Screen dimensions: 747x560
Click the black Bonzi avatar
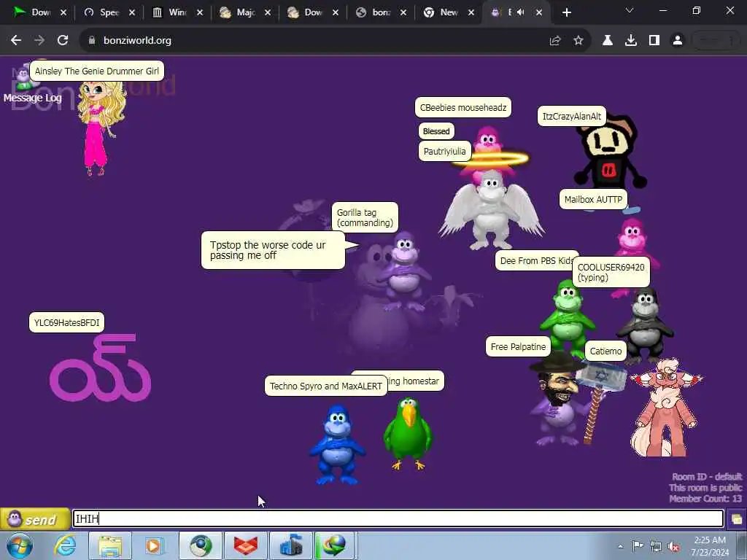click(x=645, y=326)
